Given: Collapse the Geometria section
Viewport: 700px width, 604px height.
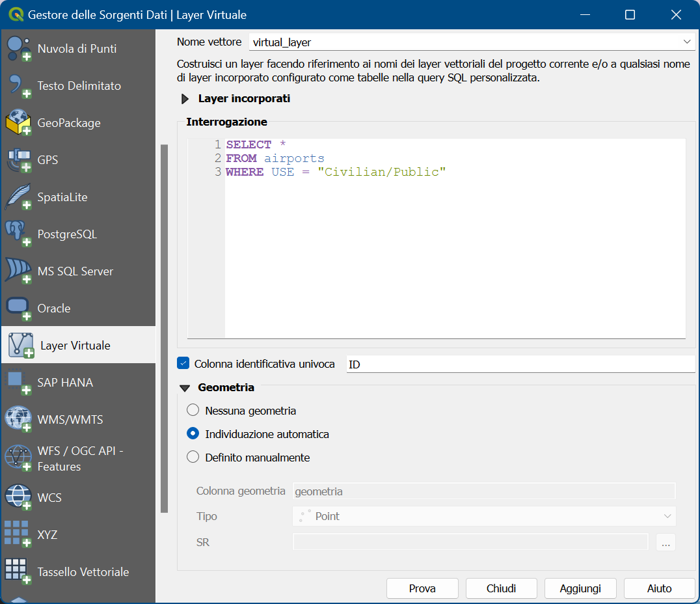Looking at the screenshot, I should point(184,388).
